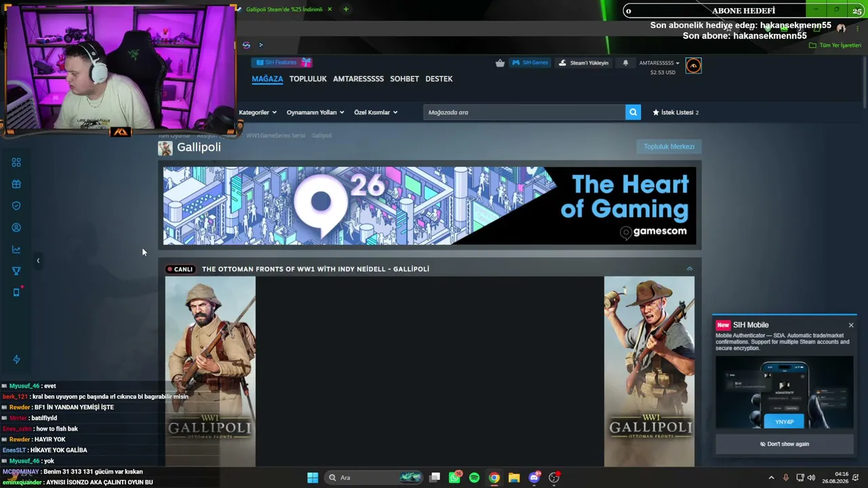Open a new browser tab

coord(346,9)
